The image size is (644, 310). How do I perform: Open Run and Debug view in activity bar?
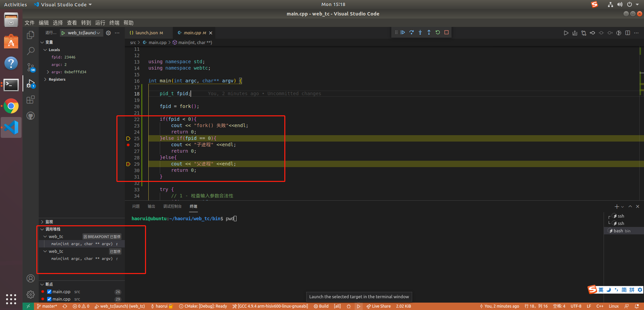tap(31, 83)
